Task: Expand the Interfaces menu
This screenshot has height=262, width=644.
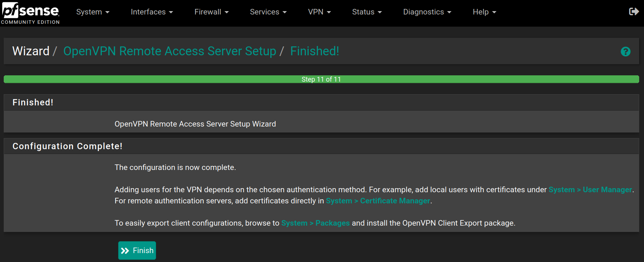Action: pos(152,12)
